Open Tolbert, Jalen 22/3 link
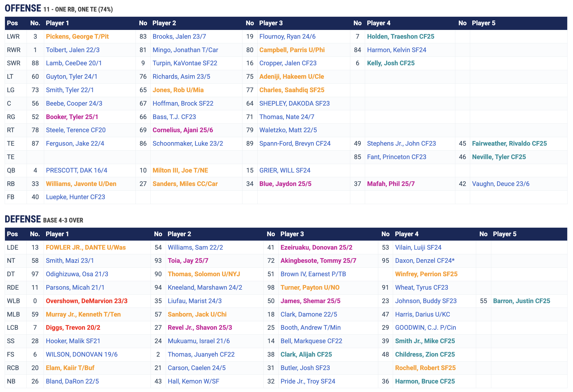Screen dimensions: 573x392 [73, 50]
